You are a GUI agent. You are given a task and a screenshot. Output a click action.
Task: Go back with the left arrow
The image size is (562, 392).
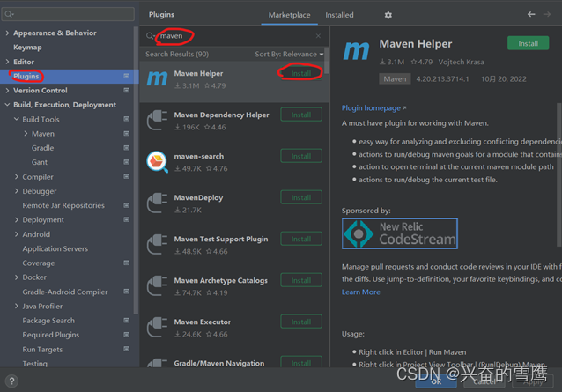pos(531,14)
